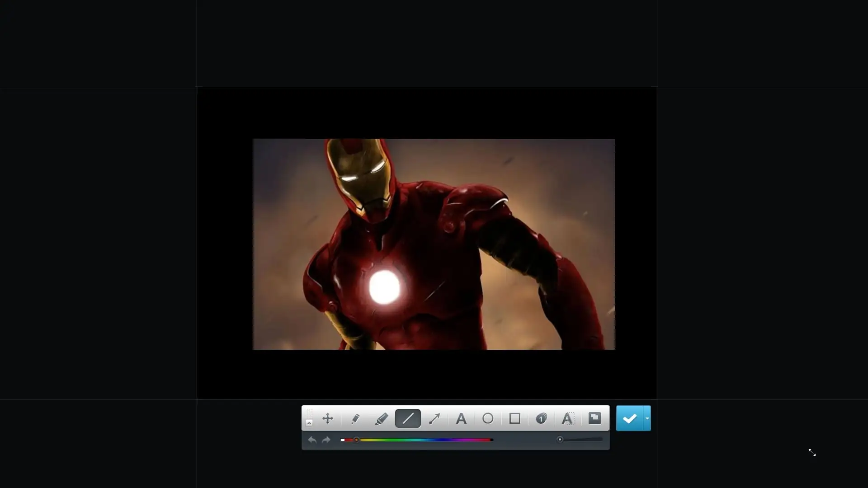The width and height of the screenshot is (868, 488).
Task: Pick black at the color bar end
Action: [x=492, y=440]
